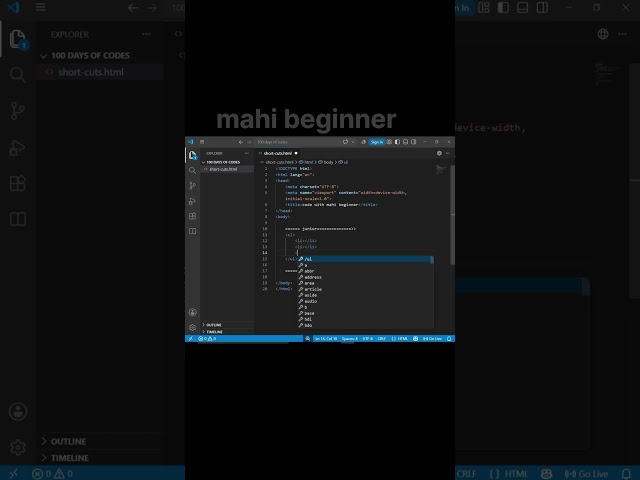
Task: Open Search view in the small center window
Action: pyautogui.click(x=193, y=171)
